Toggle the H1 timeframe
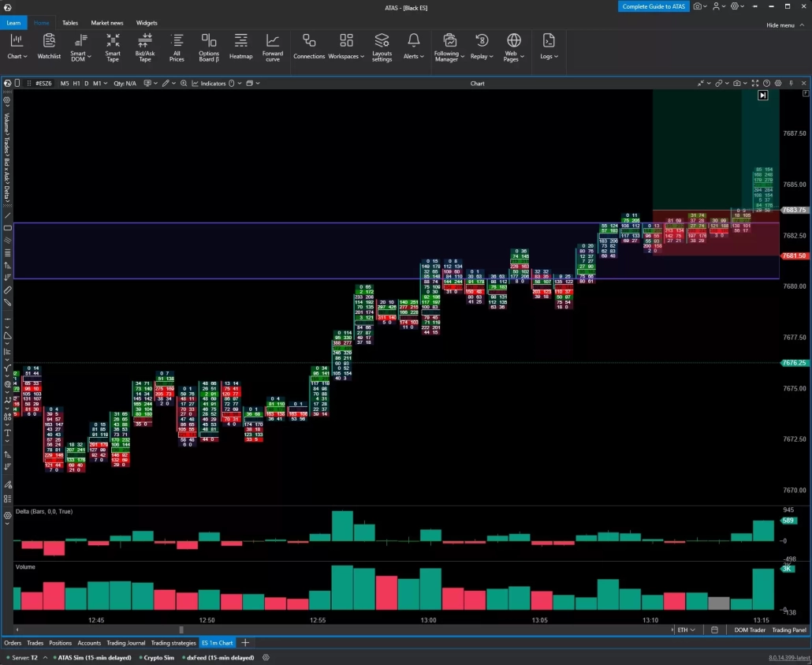The height and width of the screenshot is (665, 812). (x=76, y=83)
